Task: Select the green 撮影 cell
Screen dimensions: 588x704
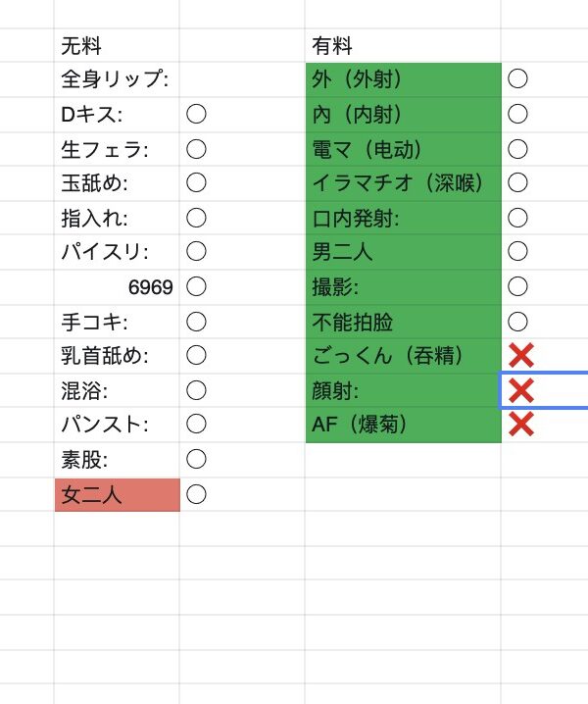Action: click(402, 286)
